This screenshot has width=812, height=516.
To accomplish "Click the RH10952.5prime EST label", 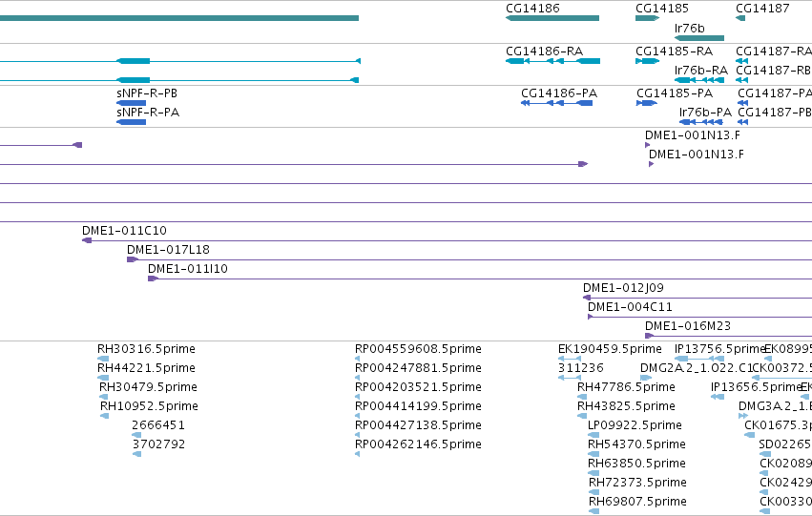I will [149, 406].
